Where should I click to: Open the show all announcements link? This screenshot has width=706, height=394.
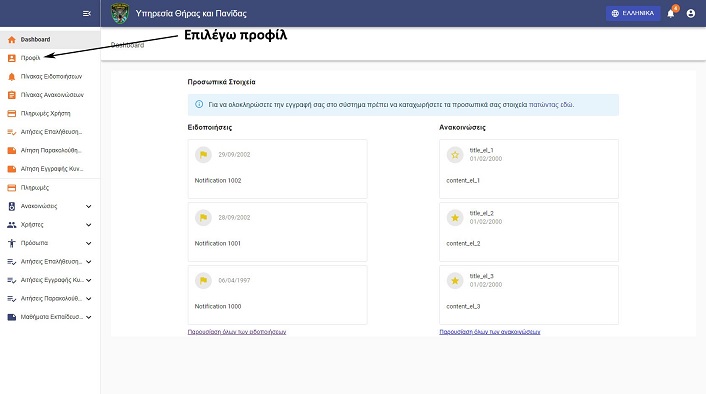click(489, 332)
